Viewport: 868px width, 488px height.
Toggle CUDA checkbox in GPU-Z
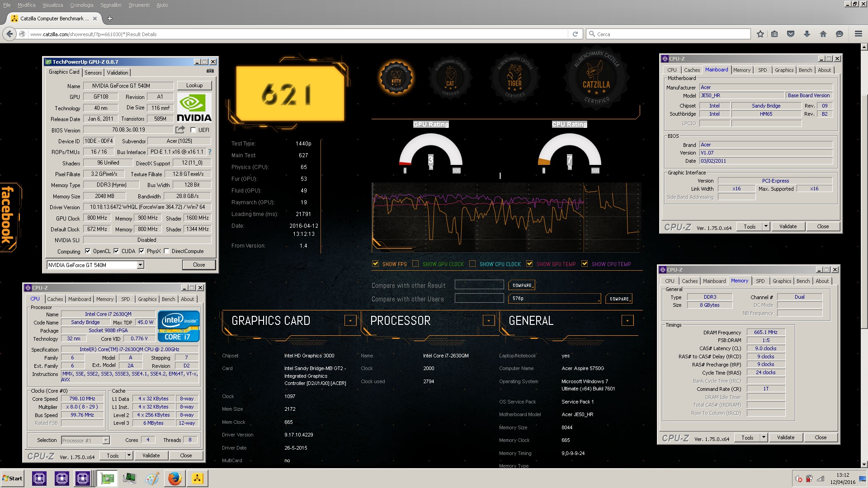coord(116,251)
